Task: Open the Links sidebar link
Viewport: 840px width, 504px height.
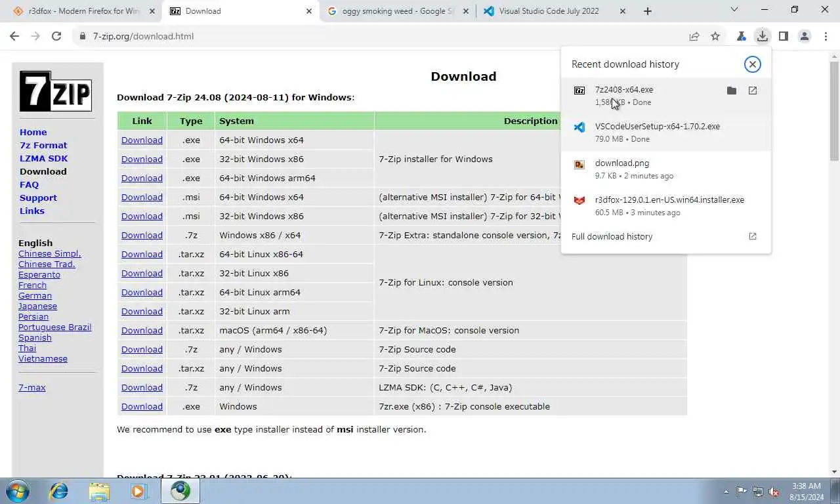Action: 32,211
